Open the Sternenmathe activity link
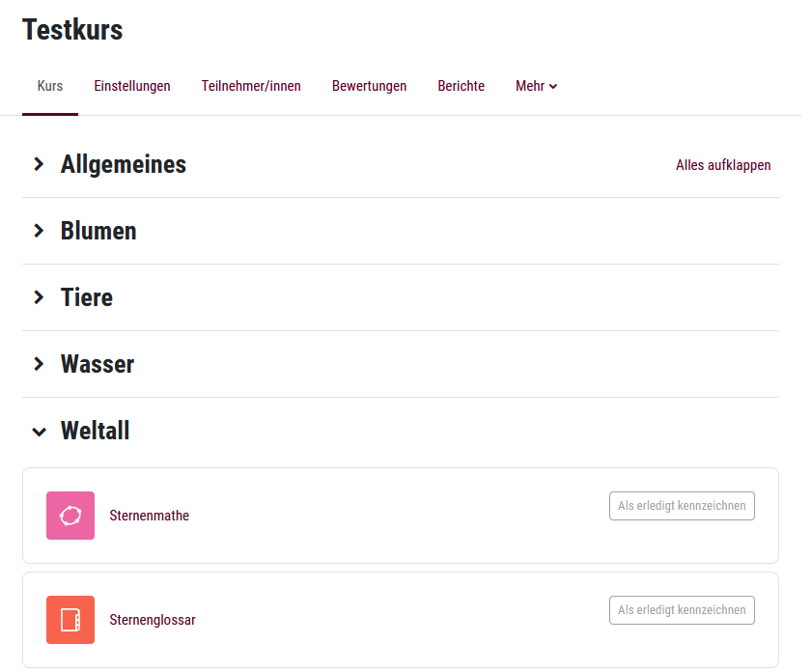This screenshot has width=812, height=672. [x=150, y=516]
